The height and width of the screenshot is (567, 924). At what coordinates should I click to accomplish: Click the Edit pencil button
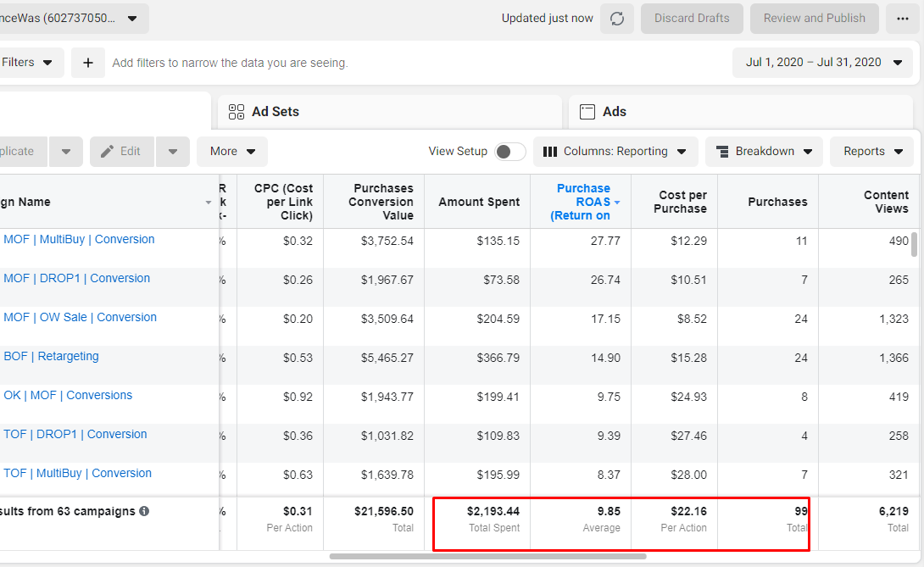point(121,152)
